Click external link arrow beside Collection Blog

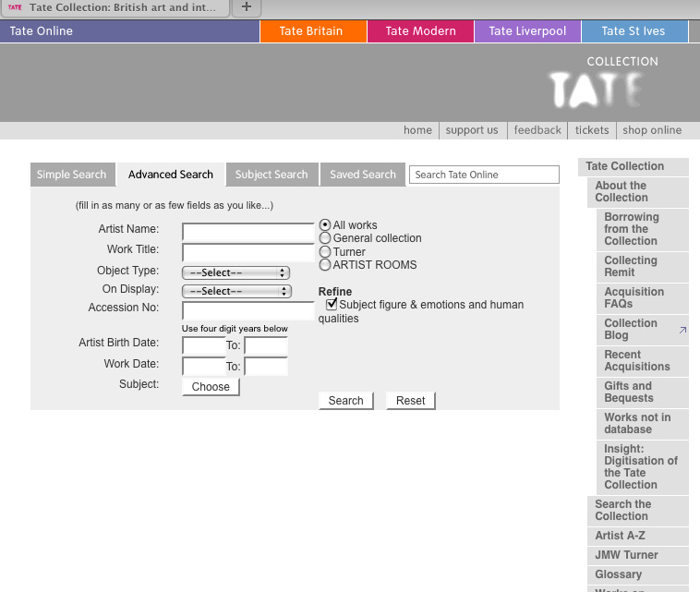point(682,330)
